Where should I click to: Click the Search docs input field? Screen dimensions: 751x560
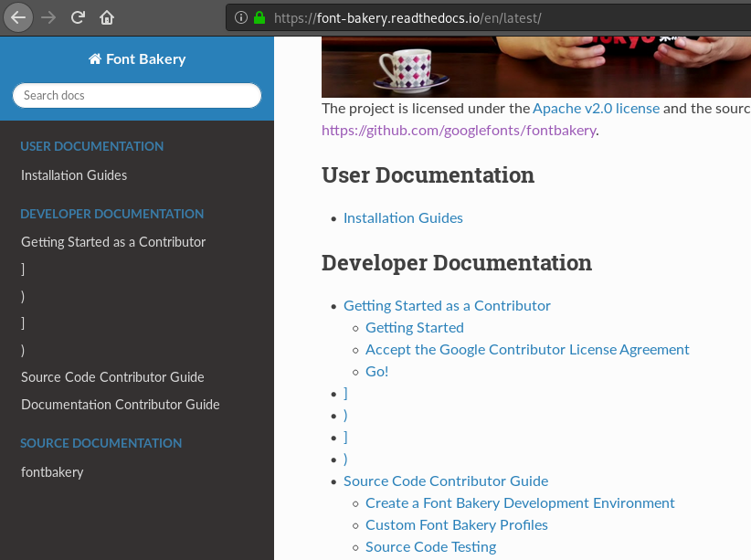(x=136, y=95)
